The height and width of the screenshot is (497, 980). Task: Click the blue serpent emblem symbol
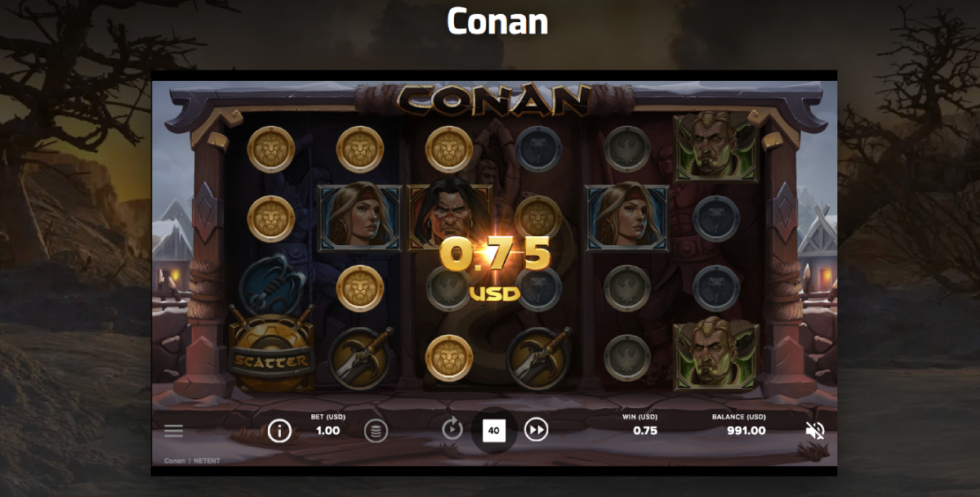coord(271,283)
